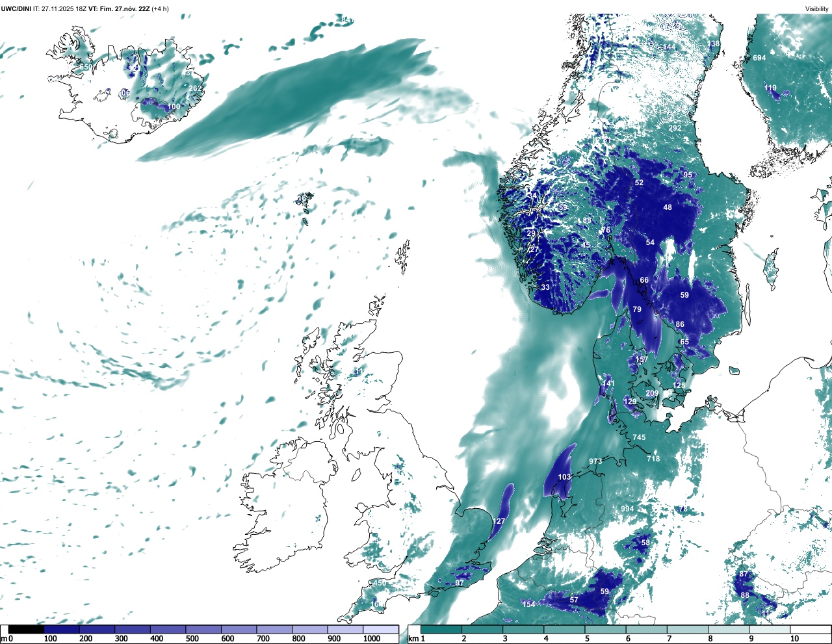Click the '994' value over Germany

[x=627, y=509]
